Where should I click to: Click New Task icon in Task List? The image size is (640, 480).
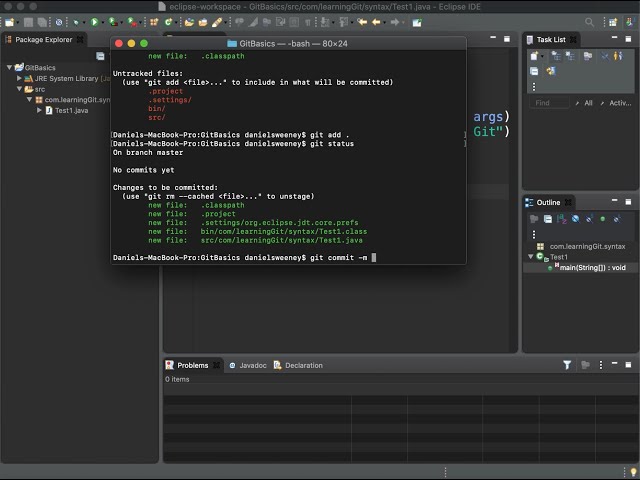534,56
